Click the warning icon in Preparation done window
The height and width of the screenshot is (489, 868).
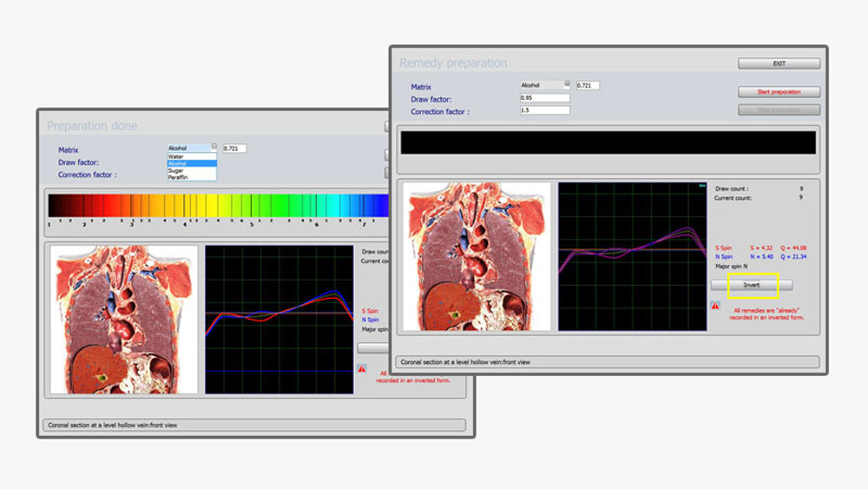(x=361, y=368)
